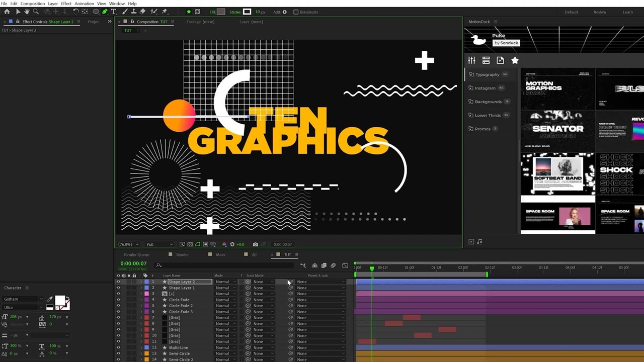This screenshot has height=362, width=644.
Task: Select the SENATOR template thumbnail
Action: 557,129
